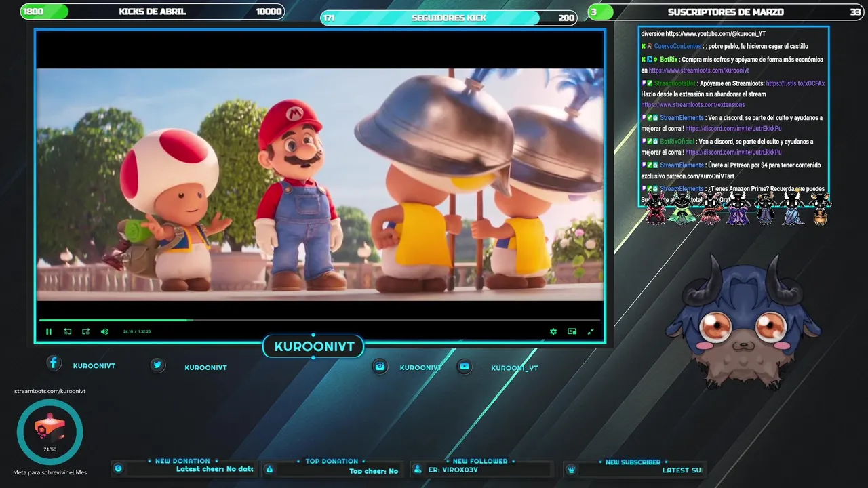Open BotRixOficial's Discord invite link

pos(733,152)
